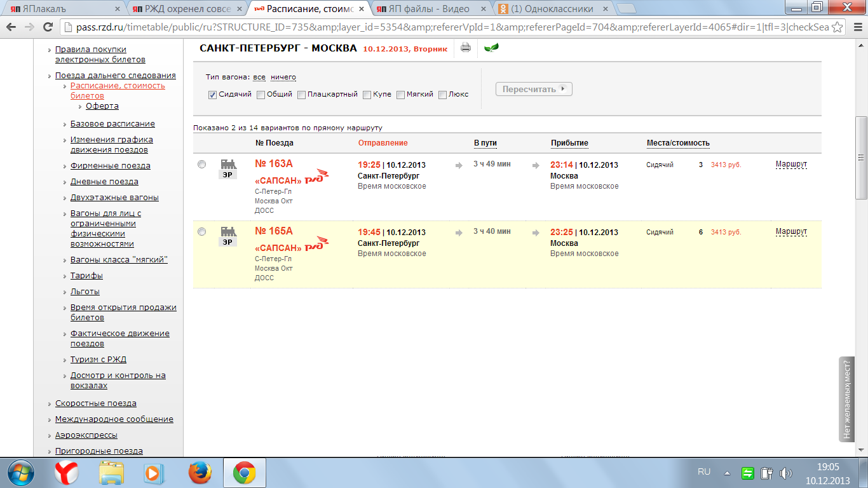Click the 3413 руб. price for 163A
Screen dimensions: 868x488
coord(726,165)
